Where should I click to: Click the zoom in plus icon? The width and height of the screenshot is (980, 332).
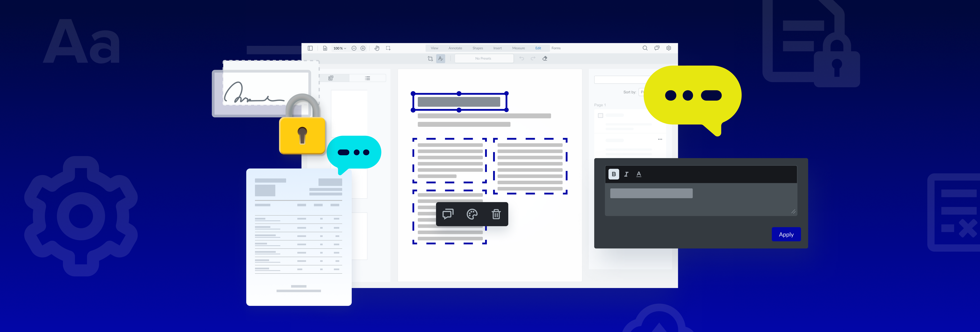tap(363, 48)
